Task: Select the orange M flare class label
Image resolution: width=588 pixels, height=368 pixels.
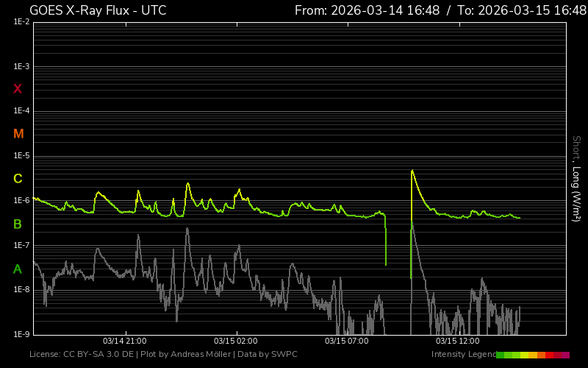Action: [18, 134]
